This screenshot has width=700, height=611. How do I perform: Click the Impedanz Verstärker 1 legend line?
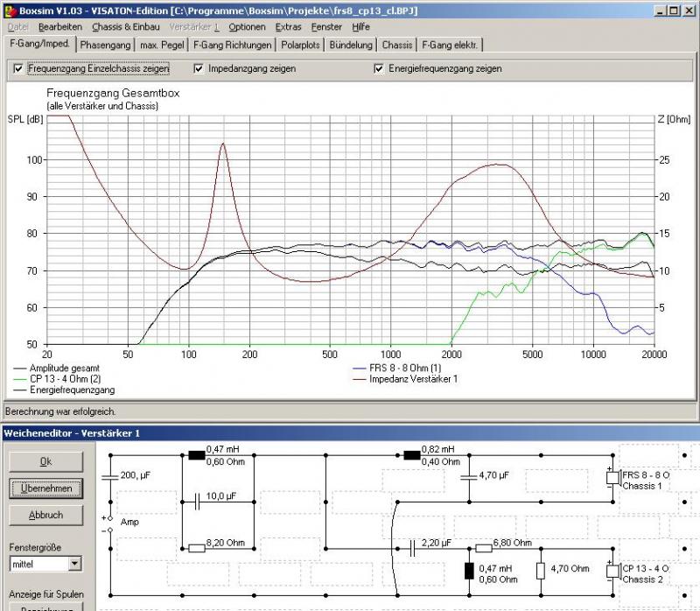tap(359, 378)
